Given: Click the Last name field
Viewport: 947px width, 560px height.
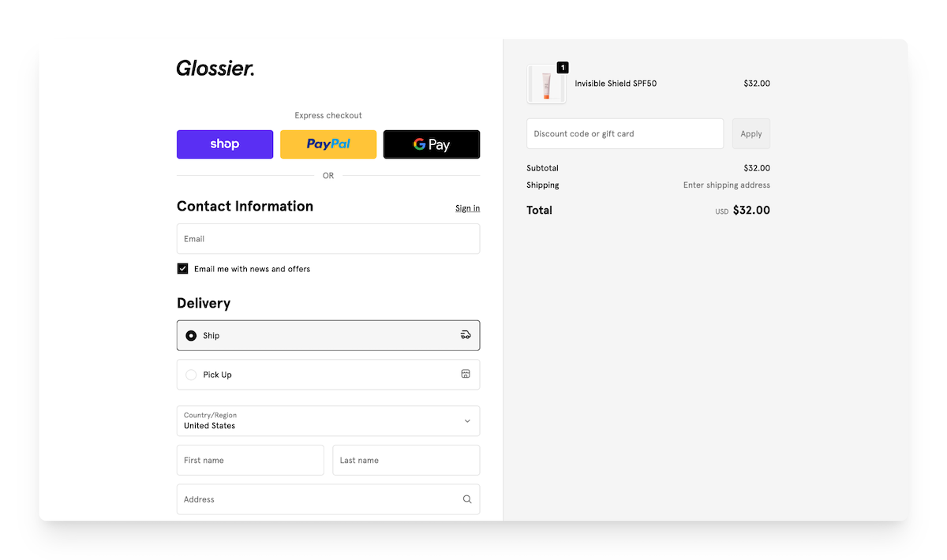Looking at the screenshot, I should pyautogui.click(x=406, y=460).
